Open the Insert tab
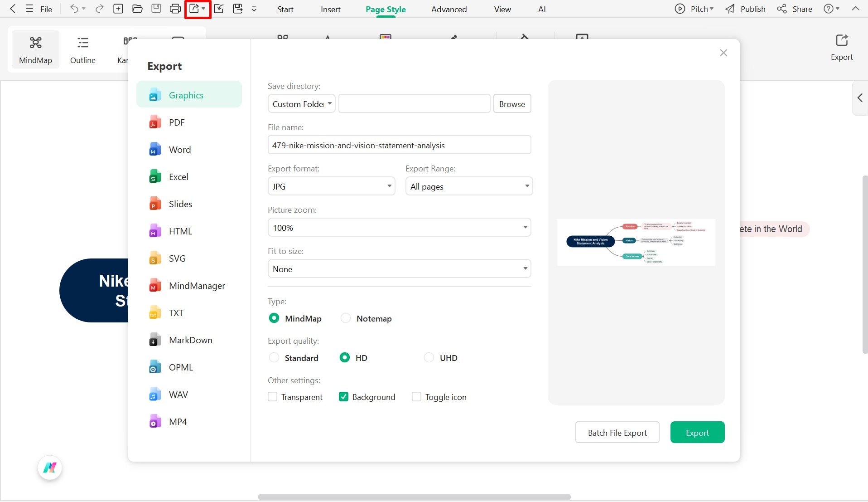868x502 pixels. [x=331, y=9]
